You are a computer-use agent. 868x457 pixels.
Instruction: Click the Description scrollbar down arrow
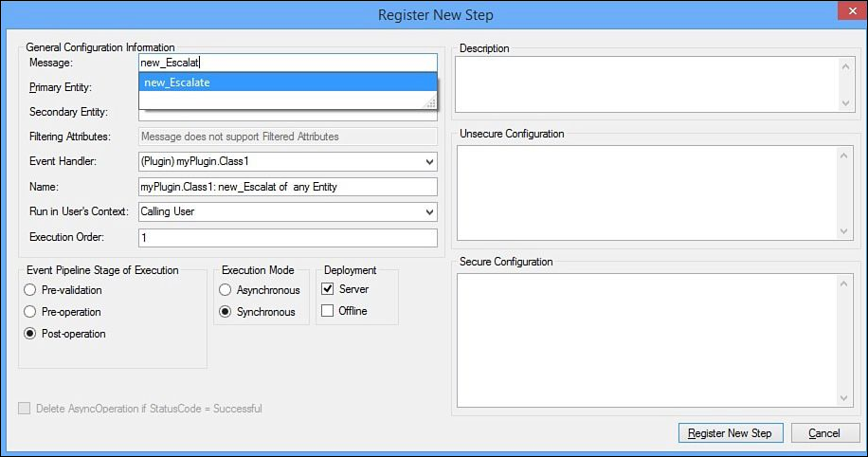845,103
